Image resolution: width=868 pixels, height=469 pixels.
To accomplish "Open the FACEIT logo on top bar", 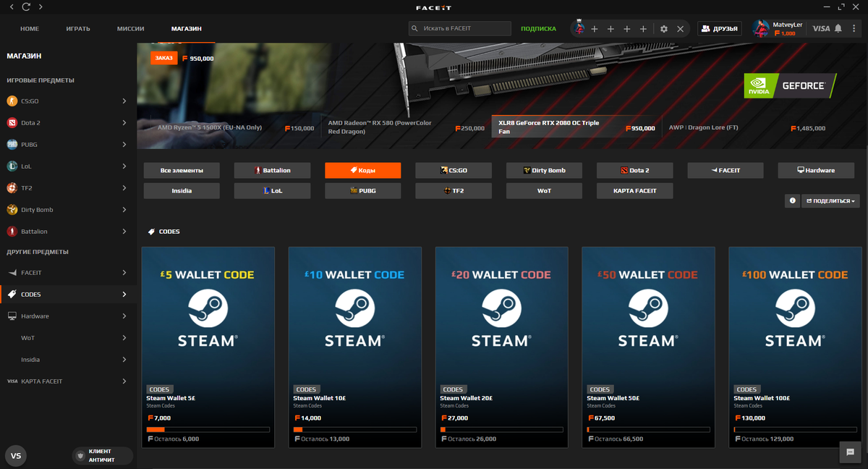I will click(434, 7).
